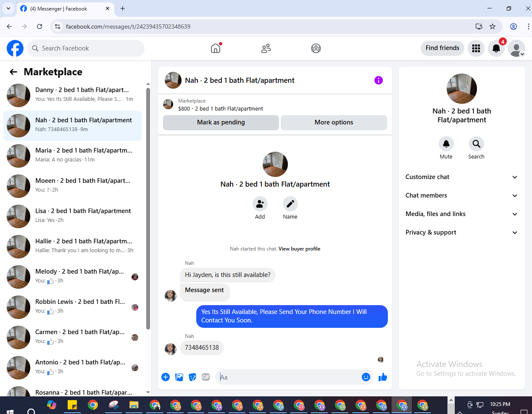Open the Facebook logo home link

[15, 48]
